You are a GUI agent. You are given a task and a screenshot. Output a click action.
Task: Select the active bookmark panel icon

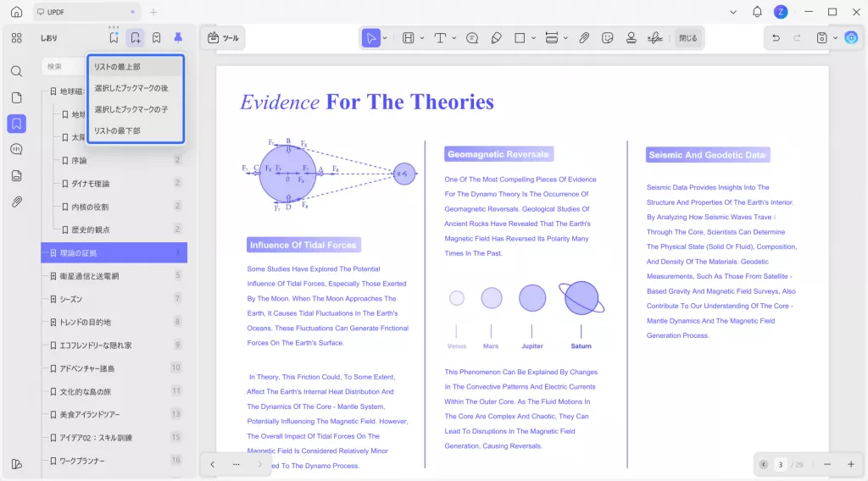17,124
